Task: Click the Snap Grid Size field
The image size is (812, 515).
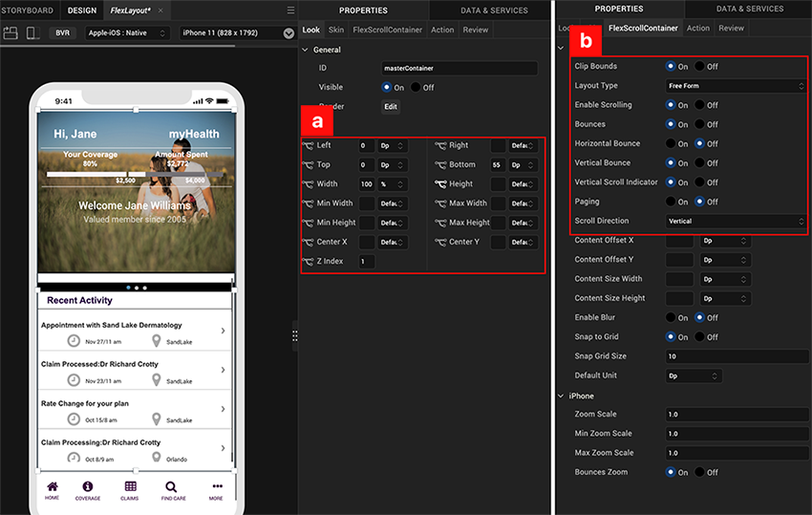Action: 735,356
